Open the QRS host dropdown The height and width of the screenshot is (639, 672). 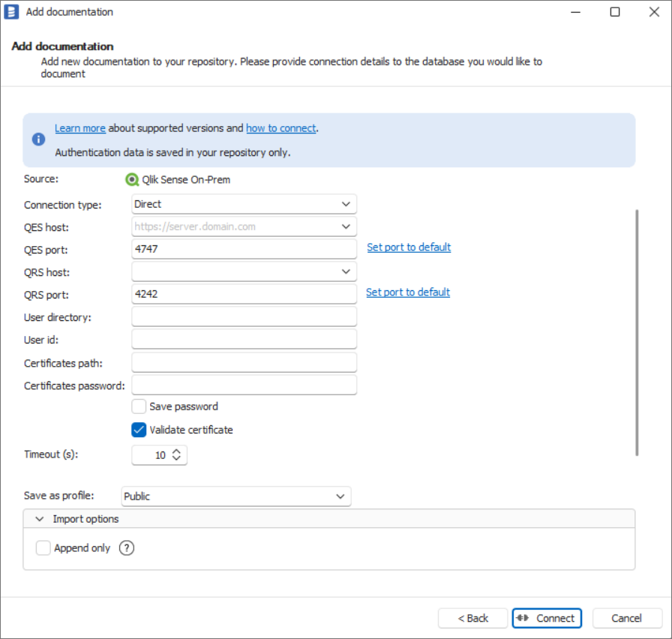click(x=345, y=271)
